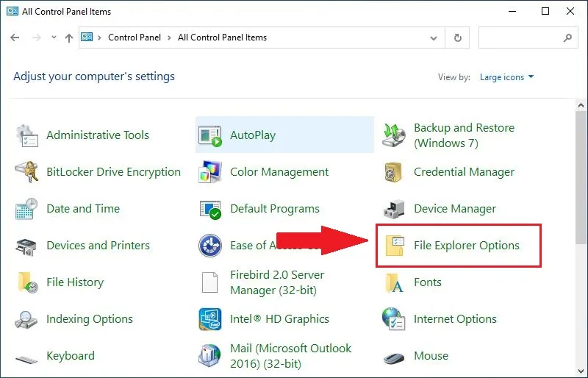Open the File History link
Image resolution: width=588 pixels, height=378 pixels.
[75, 282]
